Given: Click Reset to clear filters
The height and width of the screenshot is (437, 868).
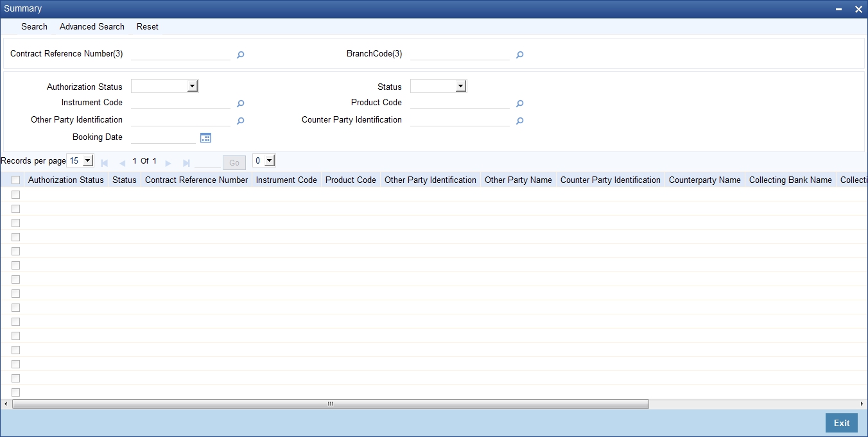Looking at the screenshot, I should (x=148, y=26).
